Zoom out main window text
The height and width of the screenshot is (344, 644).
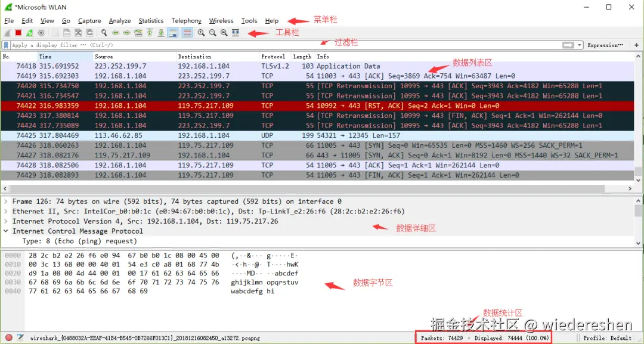pos(213,33)
